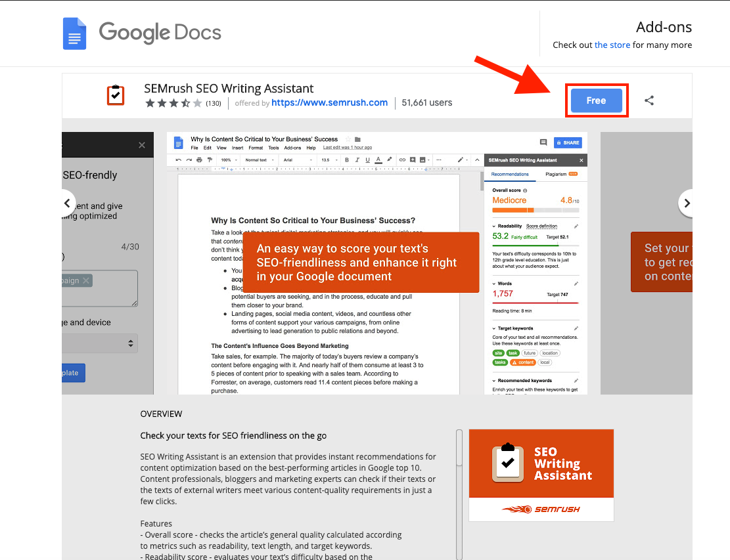The width and height of the screenshot is (730, 560).
Task: Switch to the Recommendations tab
Action: 510,175
